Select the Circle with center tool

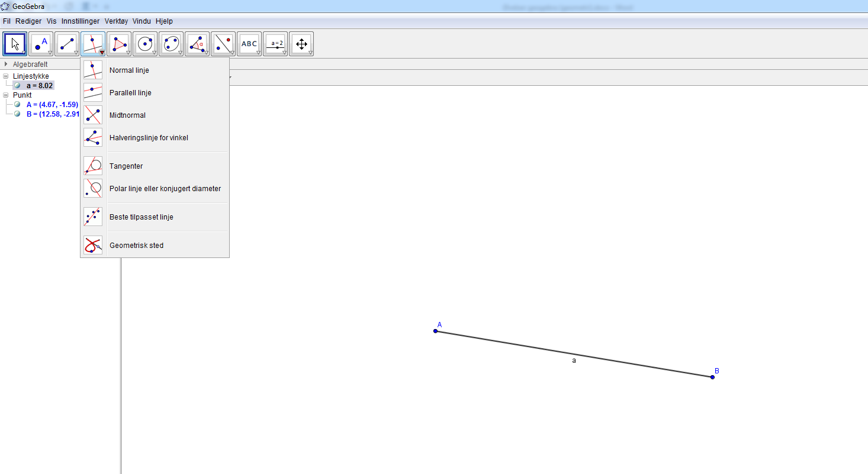pyautogui.click(x=145, y=44)
